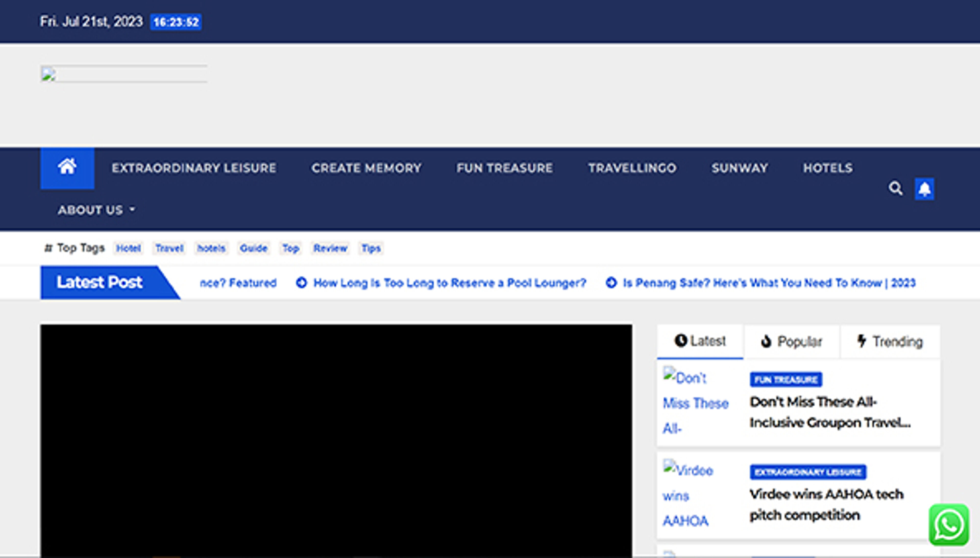Image resolution: width=980 pixels, height=558 pixels.
Task: Switch to the Trending tab
Action: pos(890,342)
